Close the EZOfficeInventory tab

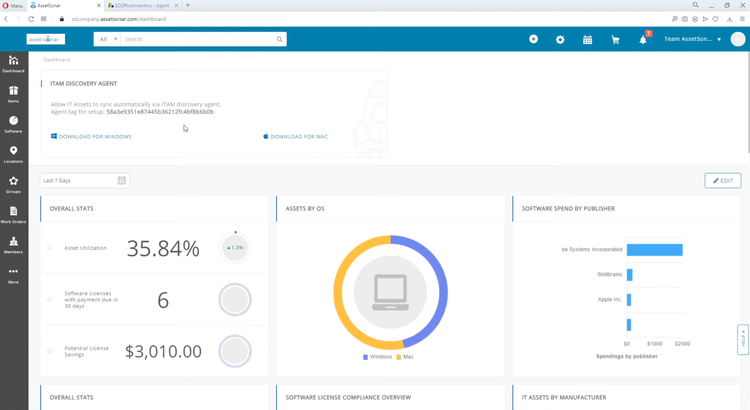(176, 5)
